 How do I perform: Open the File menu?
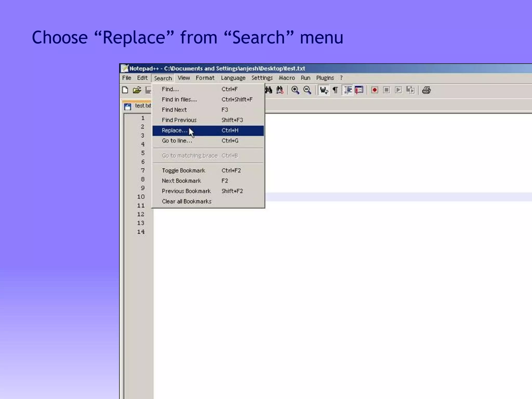coord(127,78)
